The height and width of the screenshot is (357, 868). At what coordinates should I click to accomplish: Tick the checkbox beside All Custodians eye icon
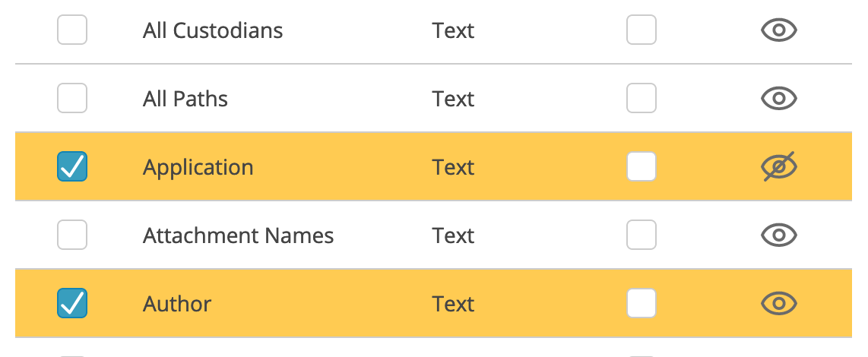(641, 30)
